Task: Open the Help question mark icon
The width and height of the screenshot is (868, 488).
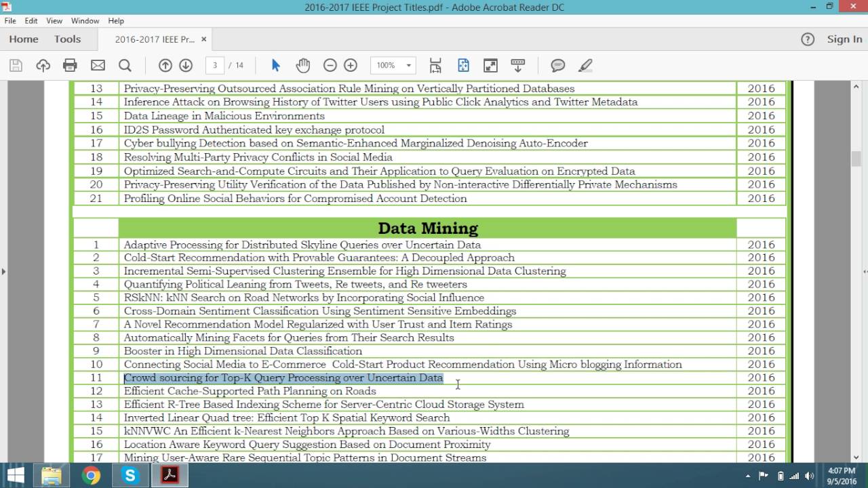Action: click(x=808, y=39)
